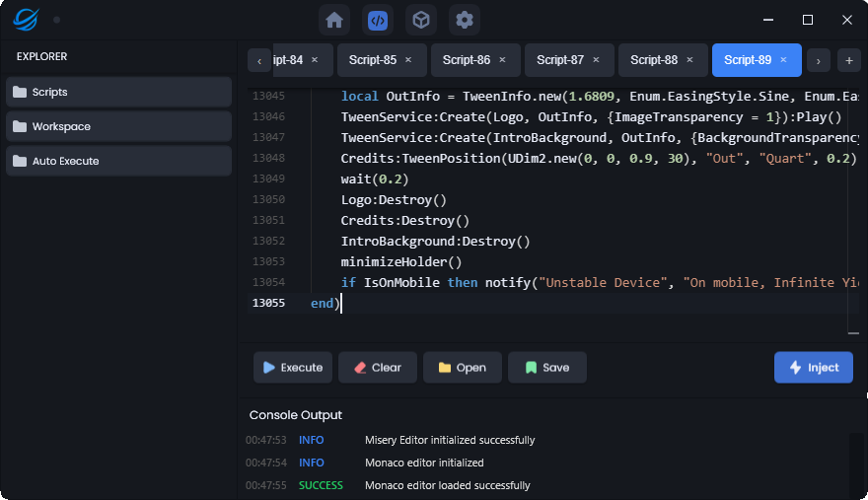Close the Script-89 tab

tap(784, 60)
